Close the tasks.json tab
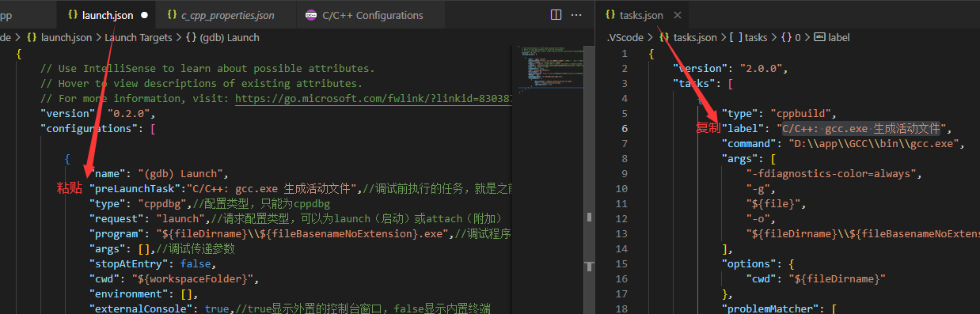 coord(678,15)
